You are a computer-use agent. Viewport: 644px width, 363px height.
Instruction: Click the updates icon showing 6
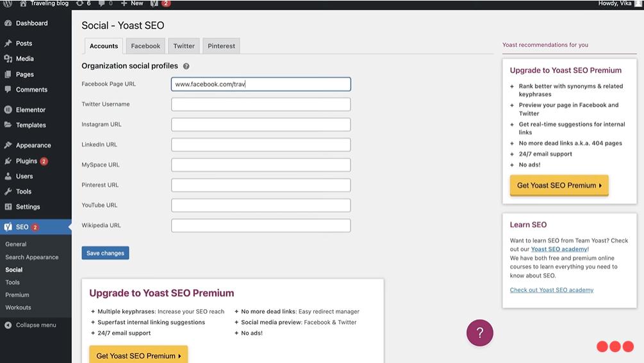pyautogui.click(x=79, y=3)
